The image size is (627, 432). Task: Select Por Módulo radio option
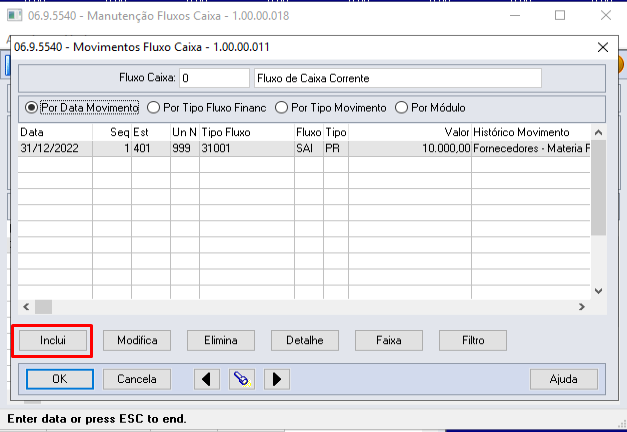coord(430,108)
